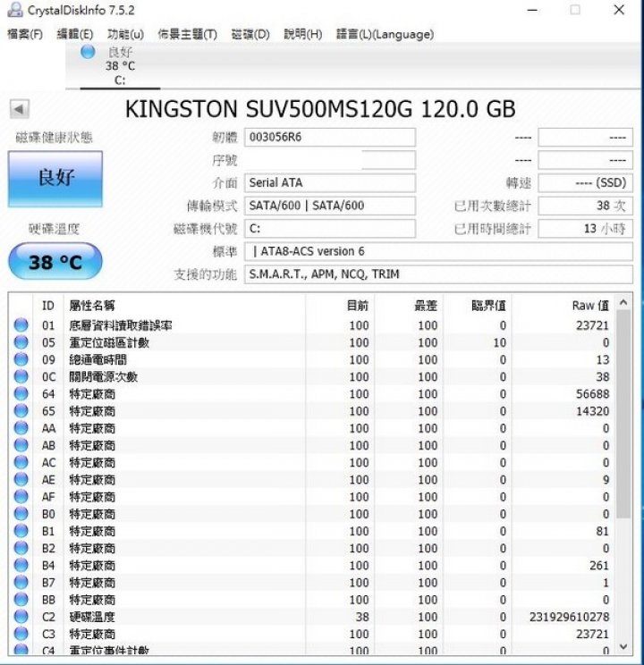Click the CrystalDiskInfo app icon in the title bar
The width and height of the screenshot is (644, 665).
pyautogui.click(x=15, y=9)
